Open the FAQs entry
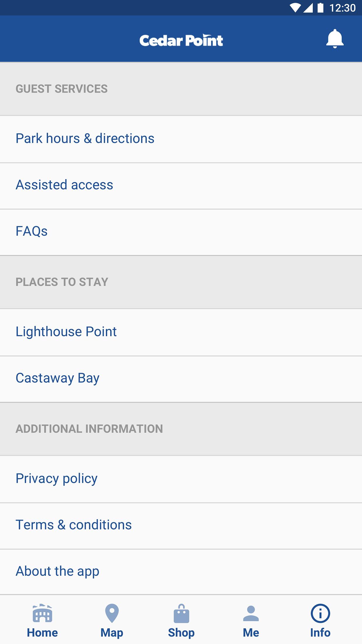Screen dimensions: 362x644 (181, 232)
